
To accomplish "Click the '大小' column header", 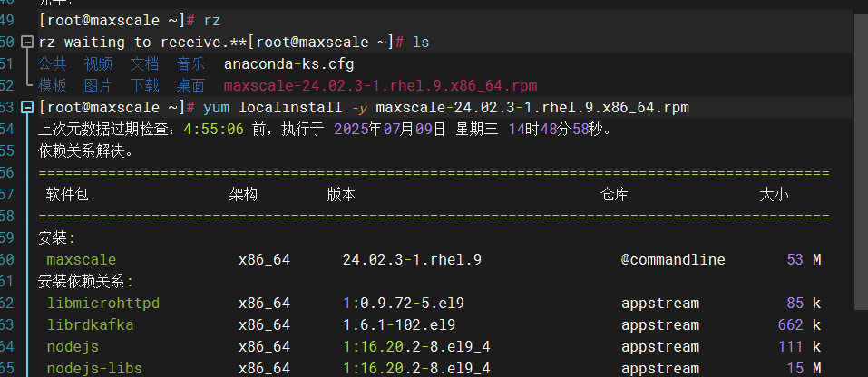I will (775, 194).
